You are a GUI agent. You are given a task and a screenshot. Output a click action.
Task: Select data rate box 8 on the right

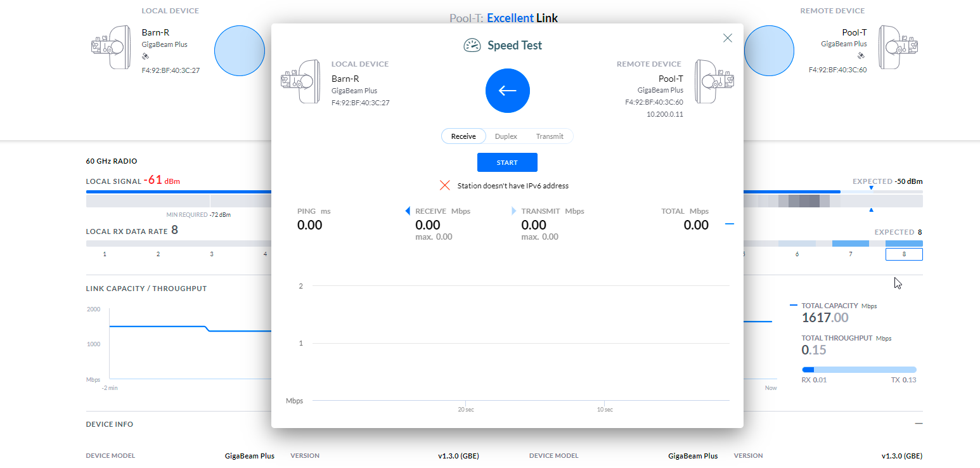point(904,254)
